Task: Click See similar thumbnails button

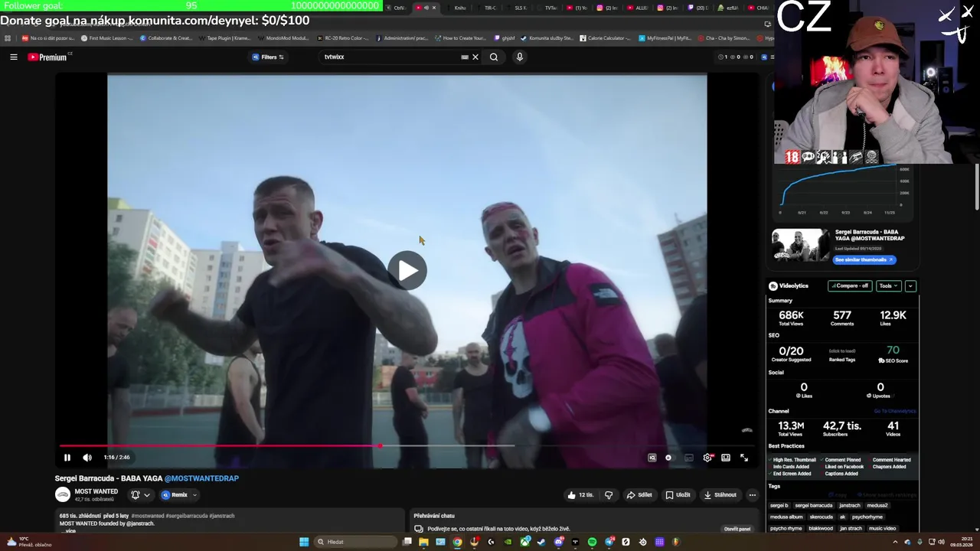Action: click(864, 259)
